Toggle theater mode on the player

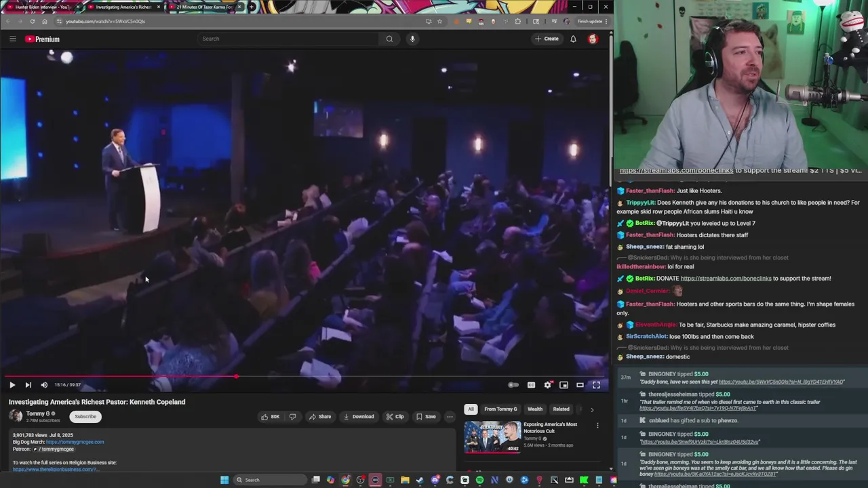[580, 385]
